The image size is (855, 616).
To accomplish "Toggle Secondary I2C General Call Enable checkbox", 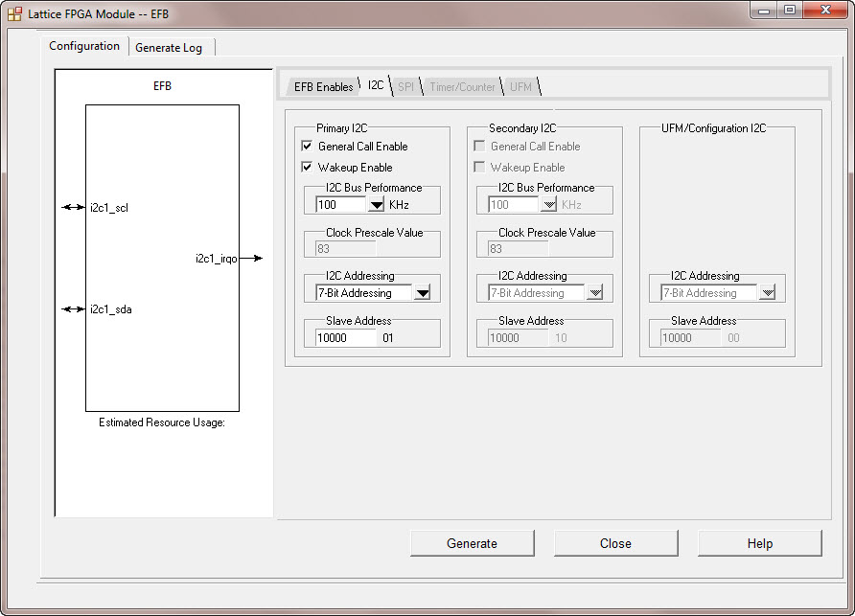I will pos(479,146).
